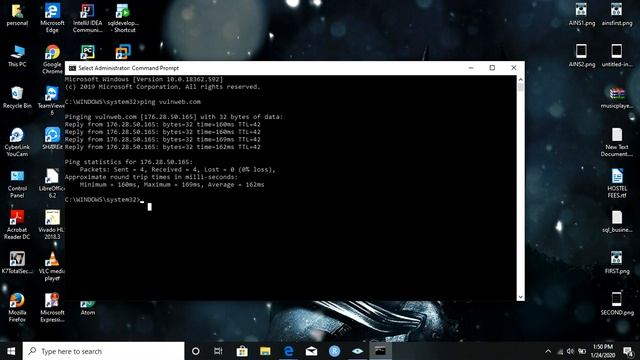The width and height of the screenshot is (640, 360).
Task: Select This PC desktop icon
Action: 17,56
